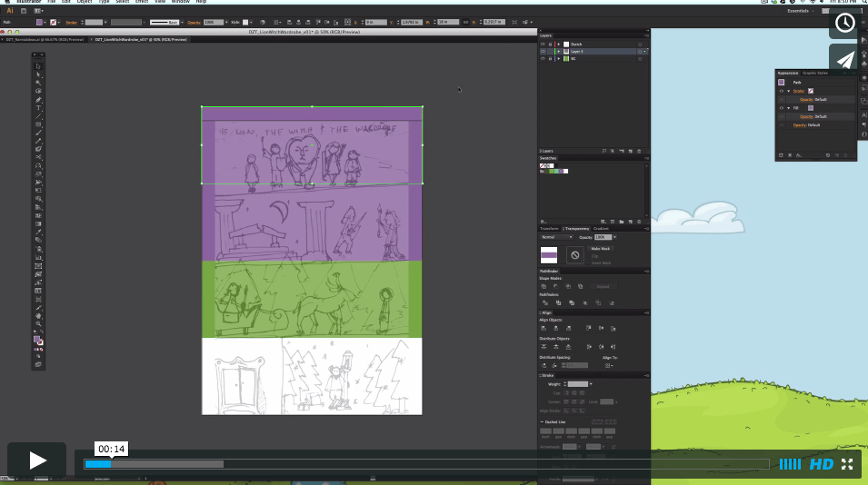The height and width of the screenshot is (485, 868).
Task: Enable Dashed Line checkbox
Action: [542, 422]
